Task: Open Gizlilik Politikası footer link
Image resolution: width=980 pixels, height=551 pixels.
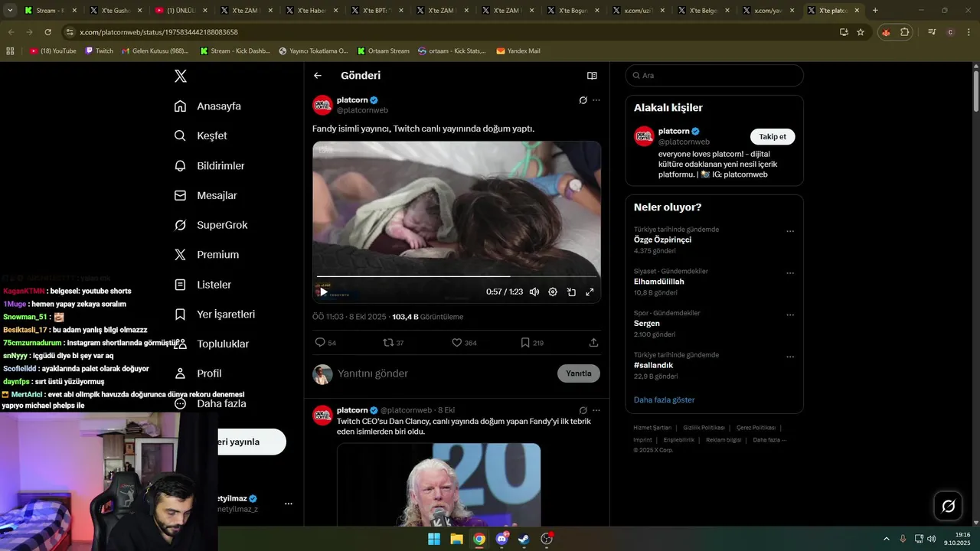Action: coord(704,428)
